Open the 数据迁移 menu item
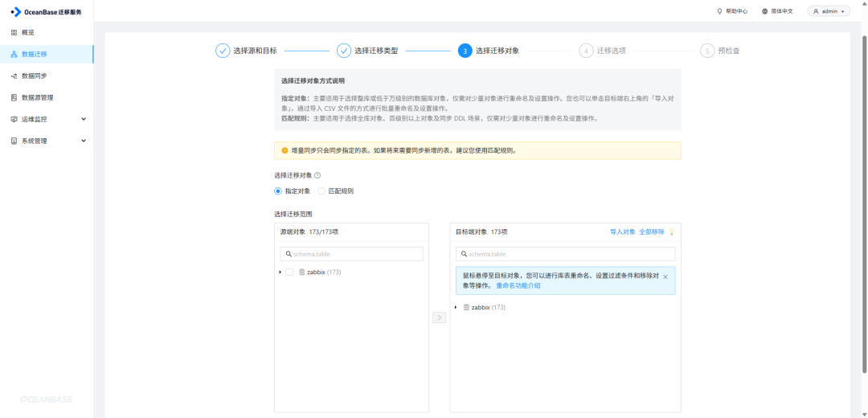The image size is (868, 418). pyautogui.click(x=47, y=54)
